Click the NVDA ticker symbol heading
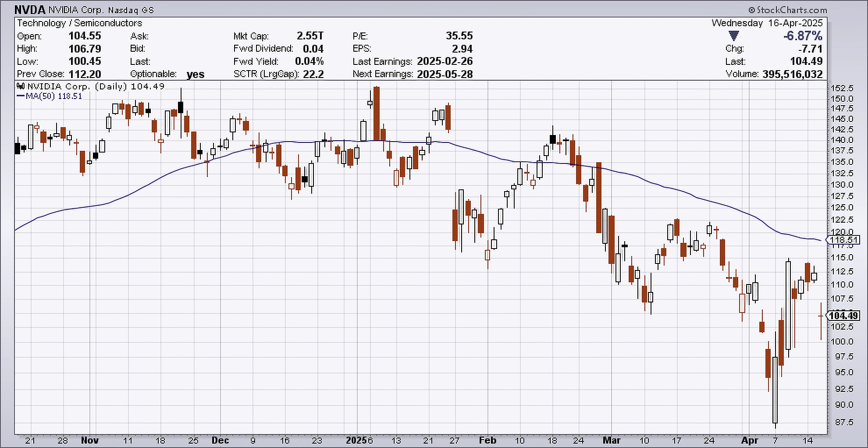868x448 pixels. 30,10
